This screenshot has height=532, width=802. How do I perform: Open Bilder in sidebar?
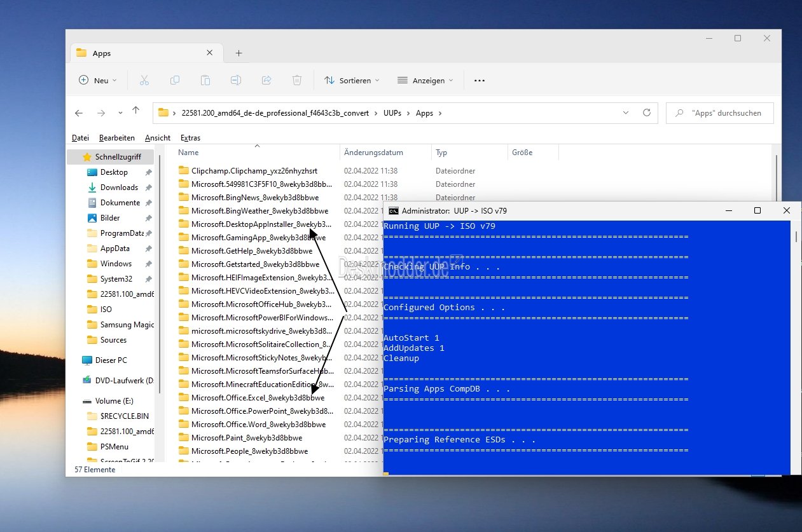110,218
